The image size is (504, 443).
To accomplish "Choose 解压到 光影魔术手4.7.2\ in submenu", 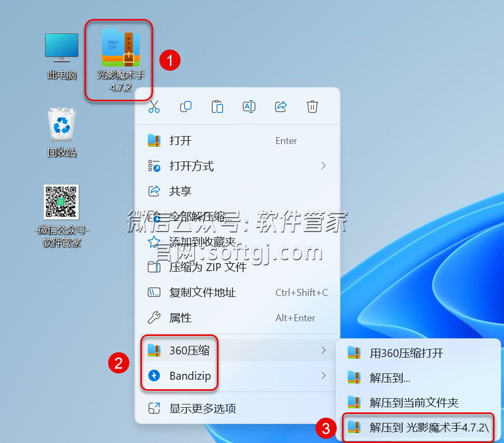I will point(418,427).
